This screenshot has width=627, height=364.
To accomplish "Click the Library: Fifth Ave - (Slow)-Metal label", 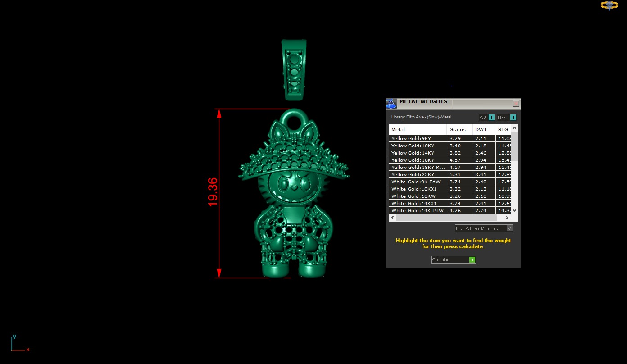I will [421, 117].
